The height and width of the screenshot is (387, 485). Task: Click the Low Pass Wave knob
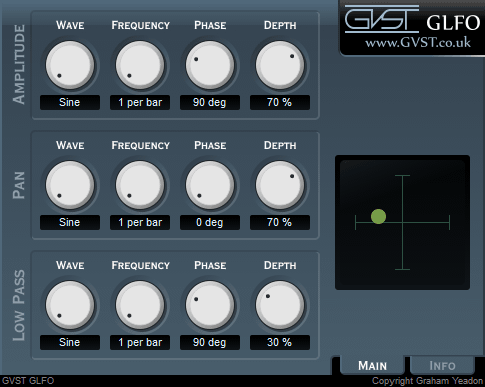point(70,305)
